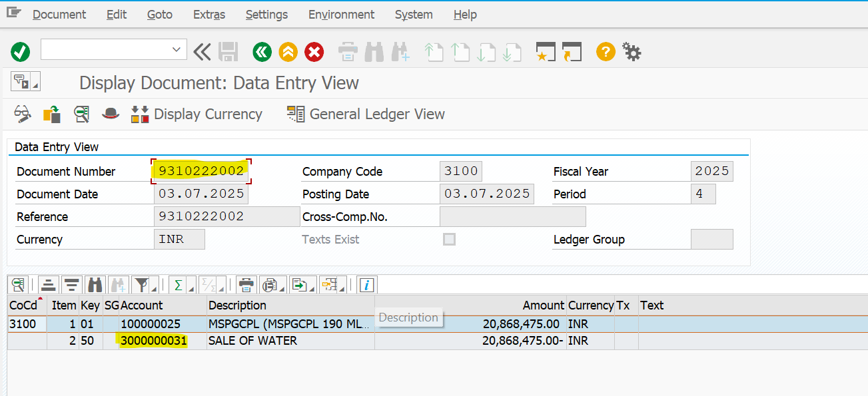Expand the command field dropdown

point(177,49)
